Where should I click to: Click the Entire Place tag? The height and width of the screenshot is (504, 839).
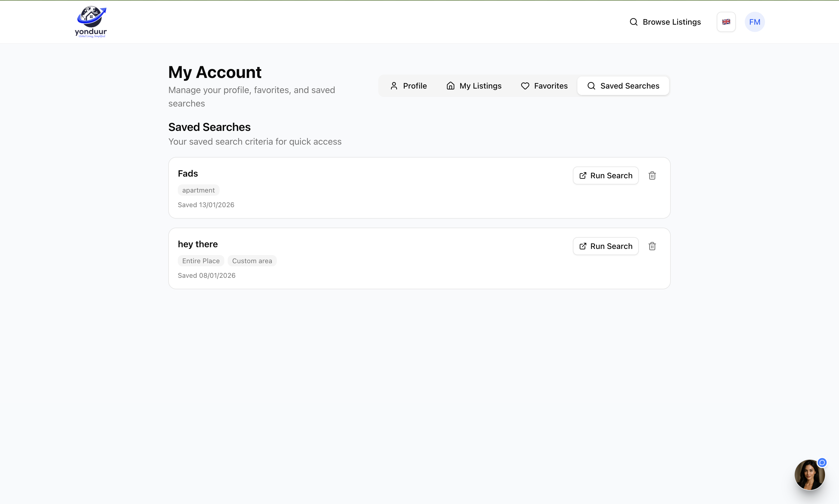tap(201, 261)
